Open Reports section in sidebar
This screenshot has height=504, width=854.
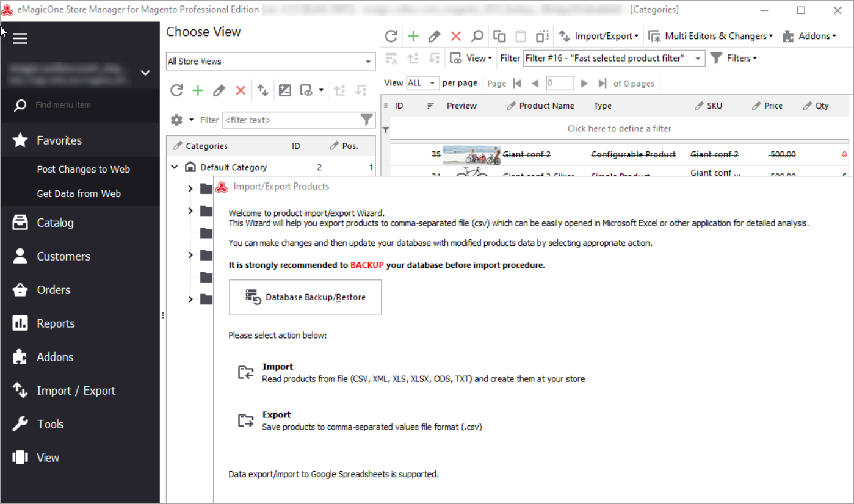coord(80,323)
